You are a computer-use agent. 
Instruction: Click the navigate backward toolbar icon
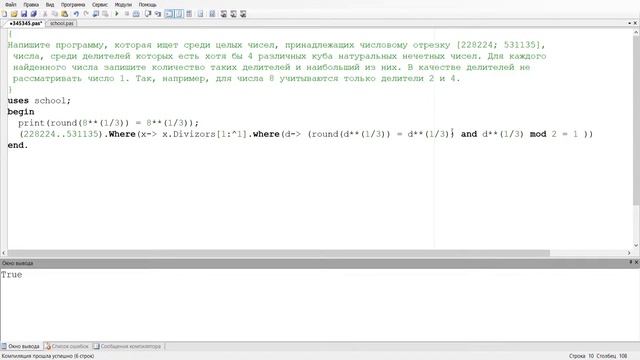96,14
